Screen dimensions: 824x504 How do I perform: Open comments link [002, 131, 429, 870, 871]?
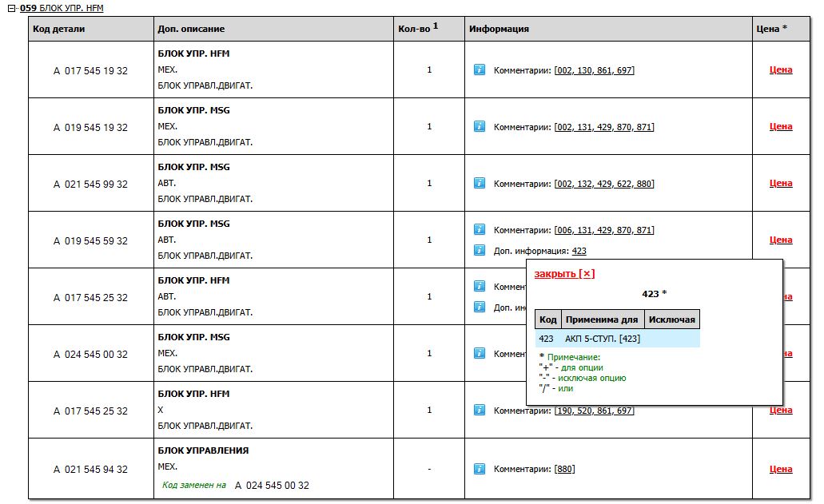(x=604, y=127)
